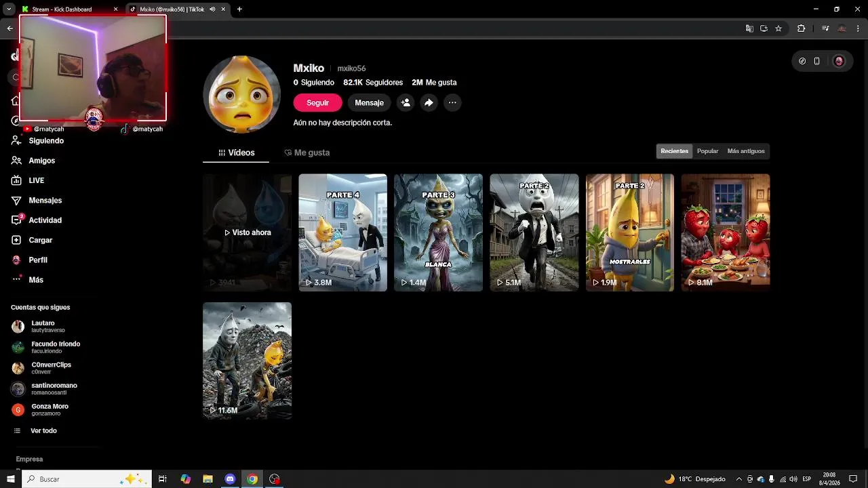Viewport: 868px width, 488px height.
Task: Go back with the browser back arrow
Action: [9, 28]
